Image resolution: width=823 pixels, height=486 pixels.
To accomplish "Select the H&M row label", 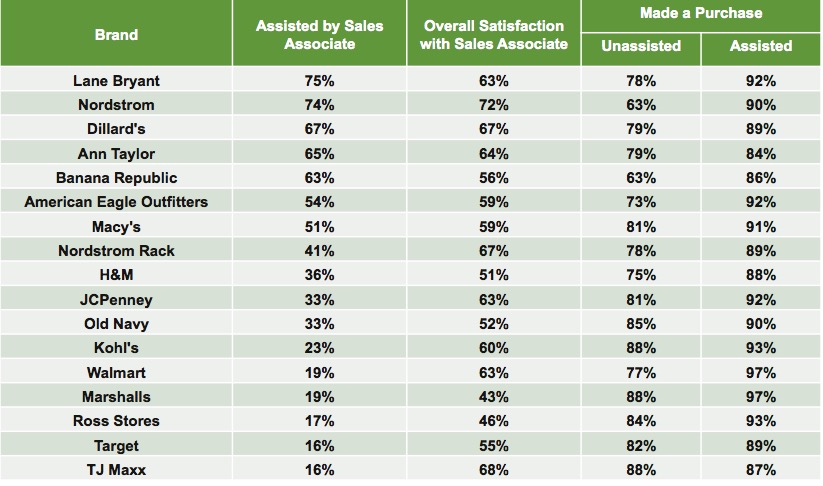I will point(116,275).
